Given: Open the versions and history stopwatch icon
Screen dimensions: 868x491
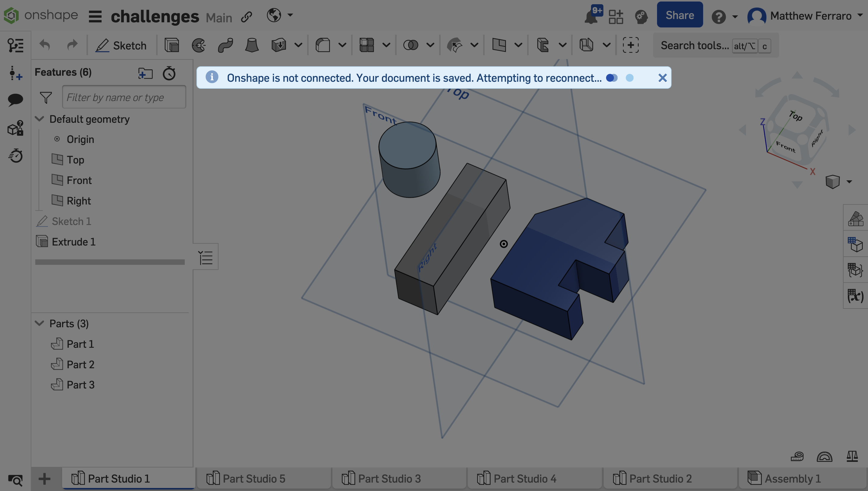Looking at the screenshot, I should (x=15, y=156).
